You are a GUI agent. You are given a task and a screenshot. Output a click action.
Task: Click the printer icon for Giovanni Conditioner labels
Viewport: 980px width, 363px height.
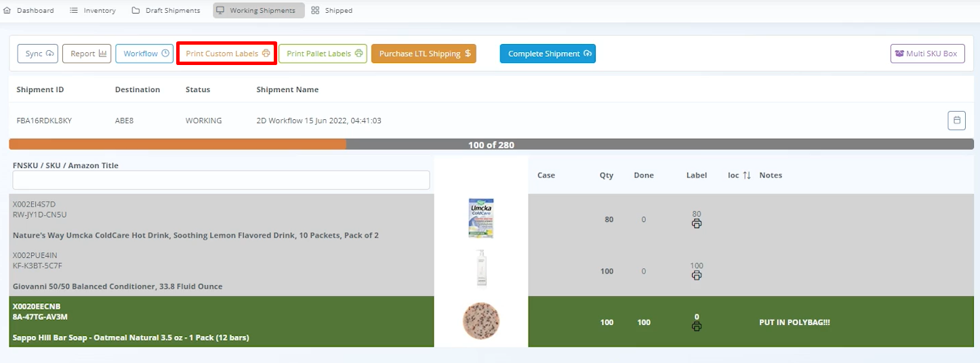(696, 276)
